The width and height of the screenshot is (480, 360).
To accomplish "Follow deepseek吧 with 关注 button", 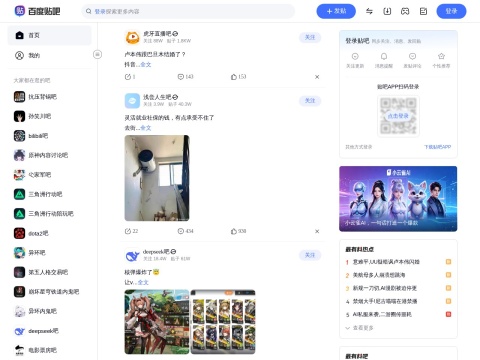I will (310, 255).
